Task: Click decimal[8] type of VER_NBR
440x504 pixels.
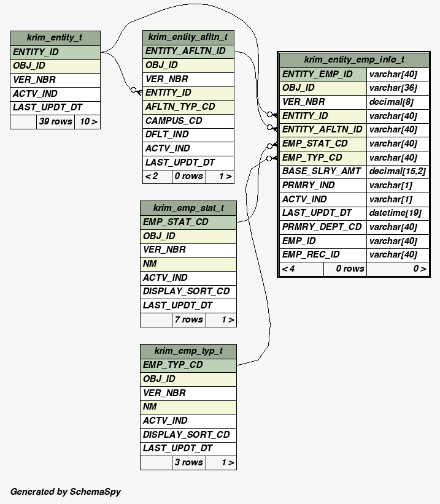Action: (398, 102)
